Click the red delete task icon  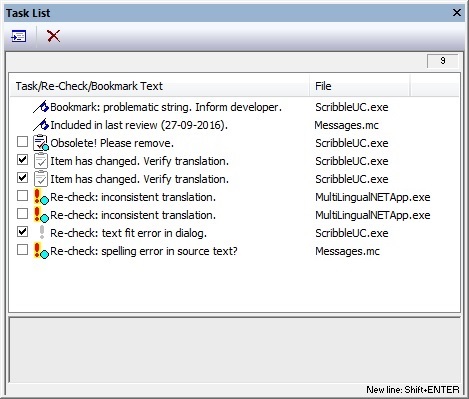53,36
